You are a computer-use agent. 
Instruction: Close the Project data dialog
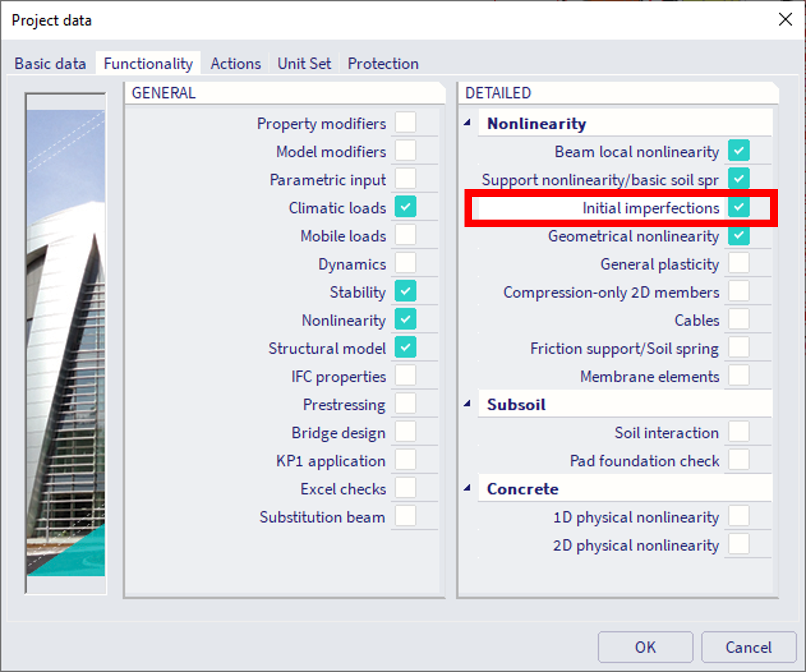[x=785, y=19]
